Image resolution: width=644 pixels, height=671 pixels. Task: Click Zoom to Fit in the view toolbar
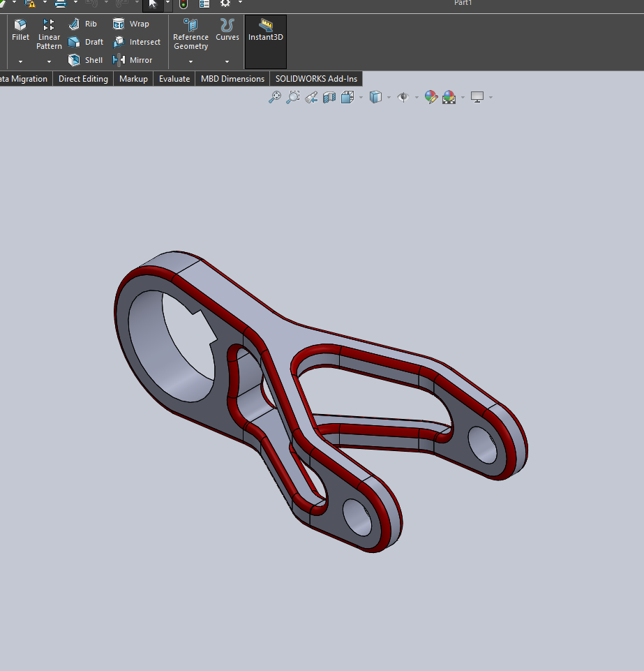274,97
